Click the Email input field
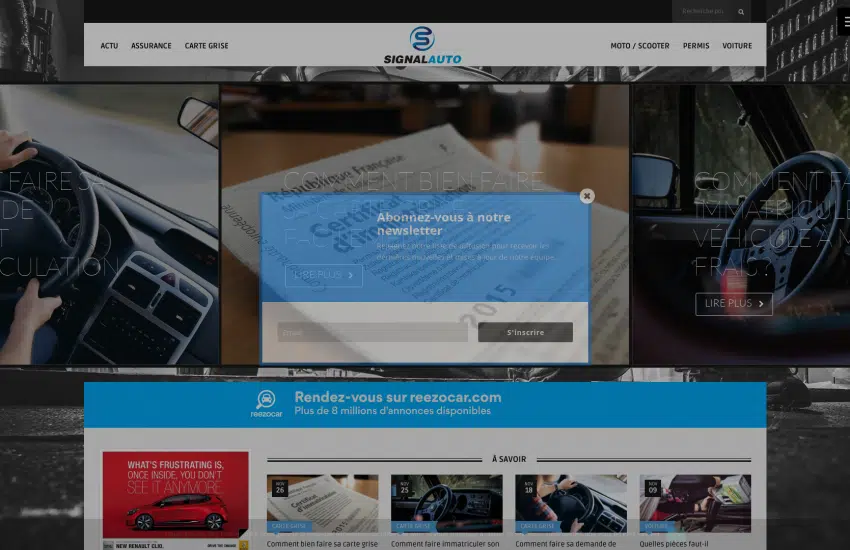This screenshot has height=550, width=850. tap(372, 332)
